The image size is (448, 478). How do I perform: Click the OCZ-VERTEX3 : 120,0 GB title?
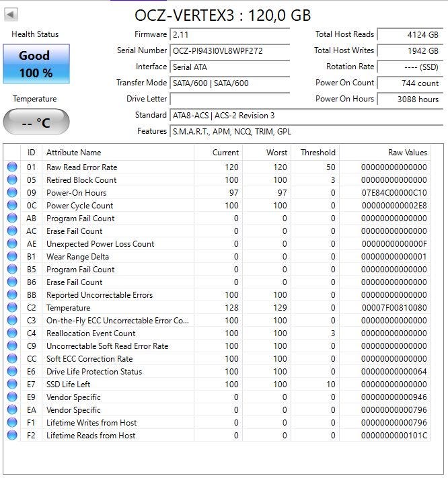[223, 15]
